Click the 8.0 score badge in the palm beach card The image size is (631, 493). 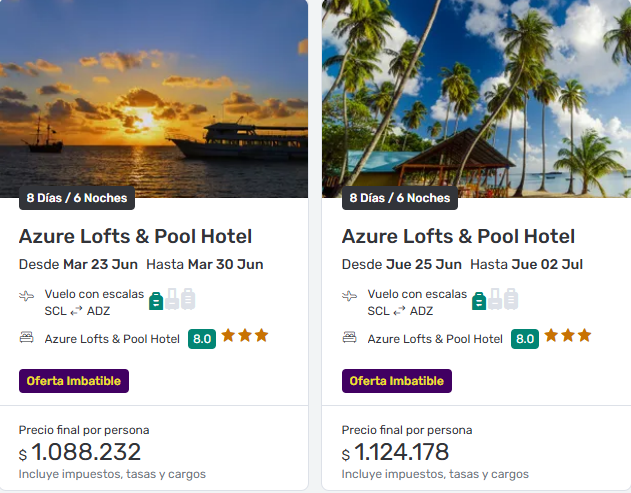[x=525, y=339]
